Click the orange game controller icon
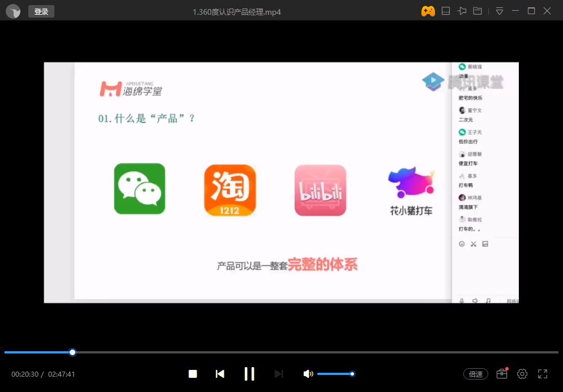This screenshot has height=392, width=563. tap(428, 11)
